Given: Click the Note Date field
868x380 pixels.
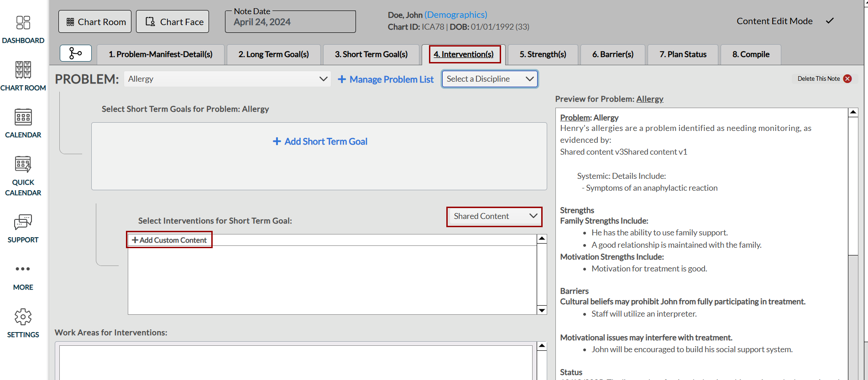Looking at the screenshot, I should pos(290,22).
